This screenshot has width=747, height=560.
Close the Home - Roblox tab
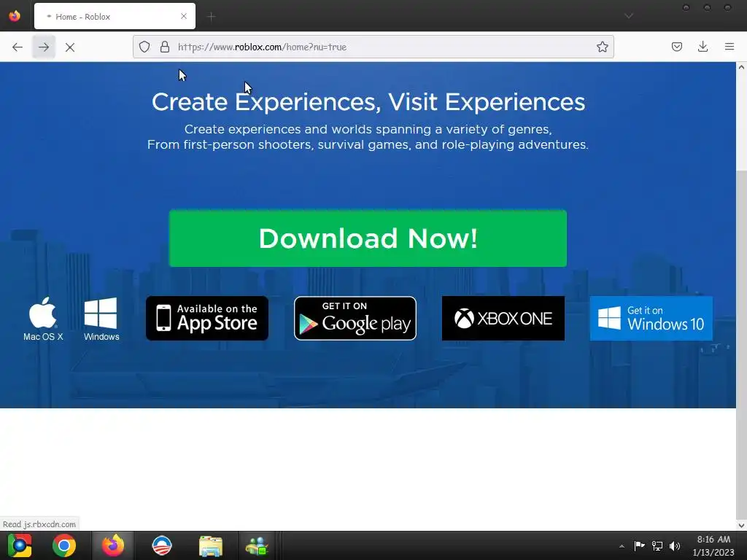pos(184,16)
